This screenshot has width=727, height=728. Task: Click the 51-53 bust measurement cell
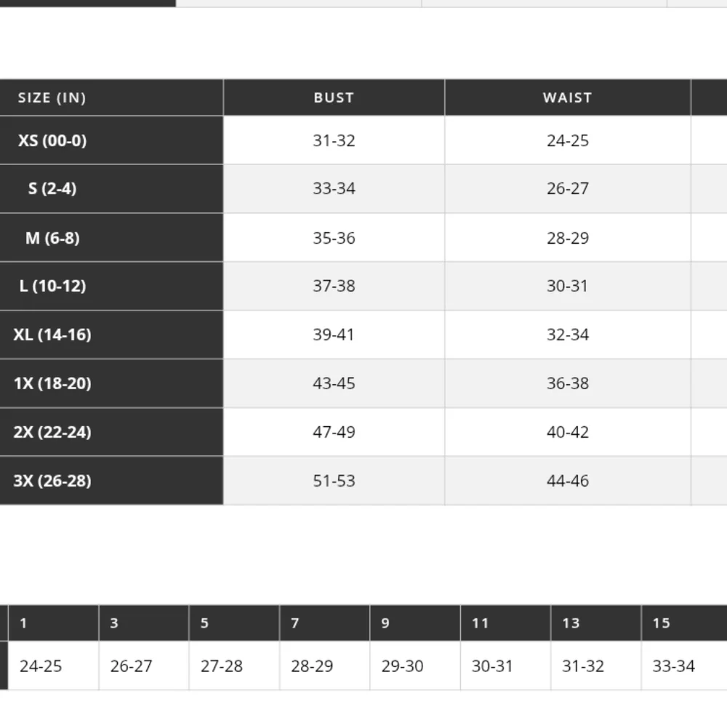click(x=334, y=481)
